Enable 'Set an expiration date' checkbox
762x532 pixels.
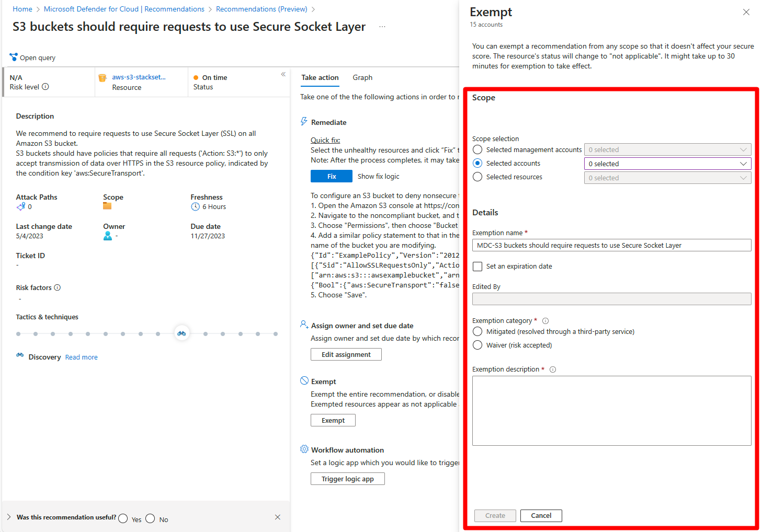[477, 267]
